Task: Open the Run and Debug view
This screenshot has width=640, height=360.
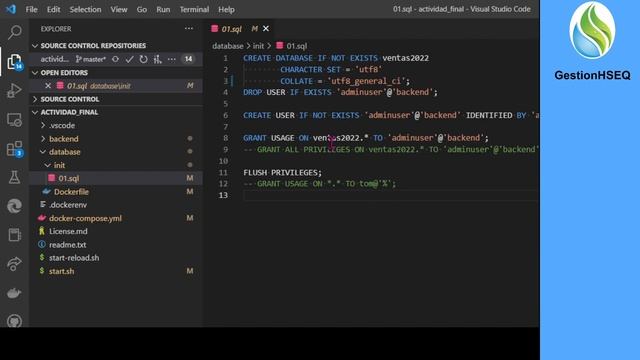Action: [x=15, y=91]
